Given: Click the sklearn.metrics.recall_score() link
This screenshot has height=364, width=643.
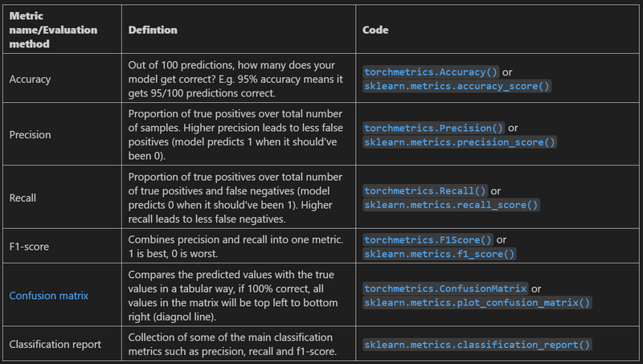Looking at the screenshot, I should click(451, 204).
